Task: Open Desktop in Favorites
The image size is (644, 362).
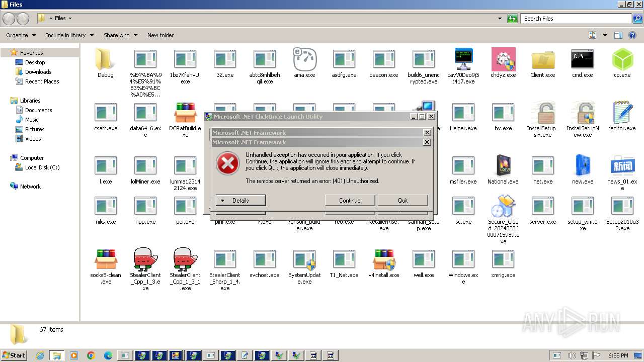Action: [x=35, y=62]
